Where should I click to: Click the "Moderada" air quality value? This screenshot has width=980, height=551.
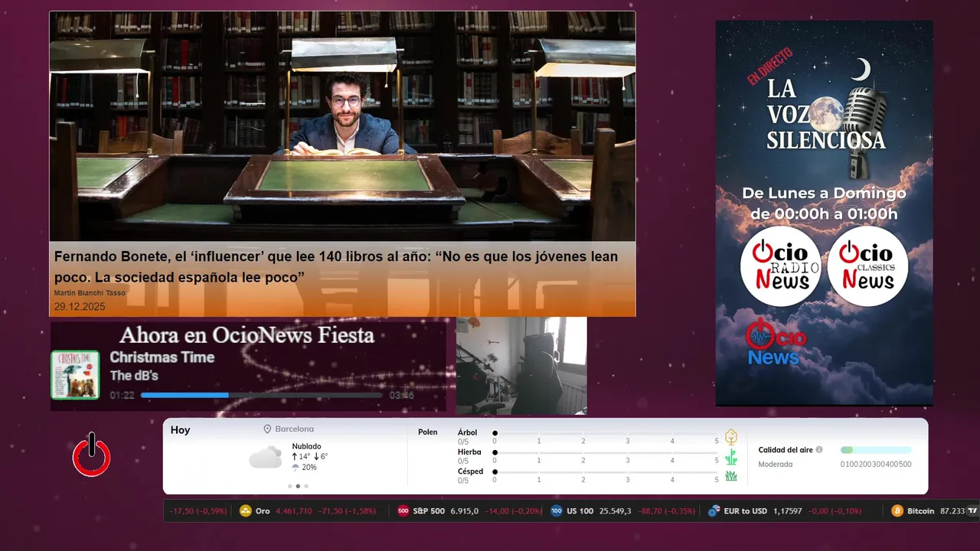tap(775, 465)
